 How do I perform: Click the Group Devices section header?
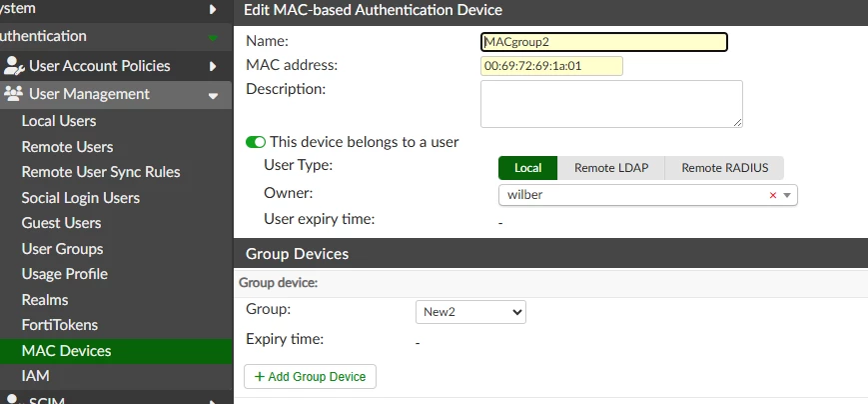297,254
